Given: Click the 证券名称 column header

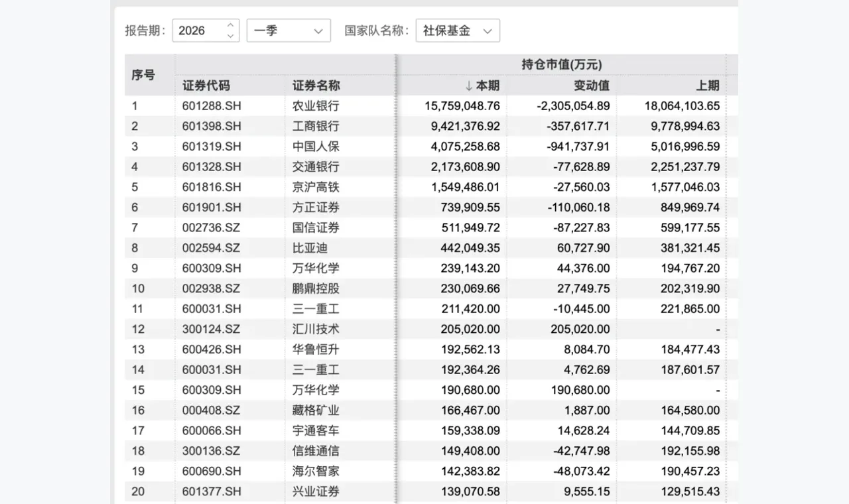Looking at the screenshot, I should pyautogui.click(x=316, y=86).
